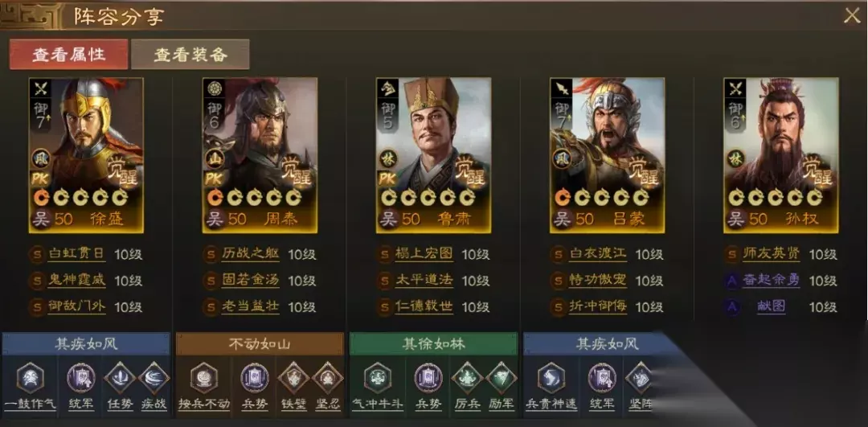View the 白衣渡江 skill details

(x=598, y=254)
